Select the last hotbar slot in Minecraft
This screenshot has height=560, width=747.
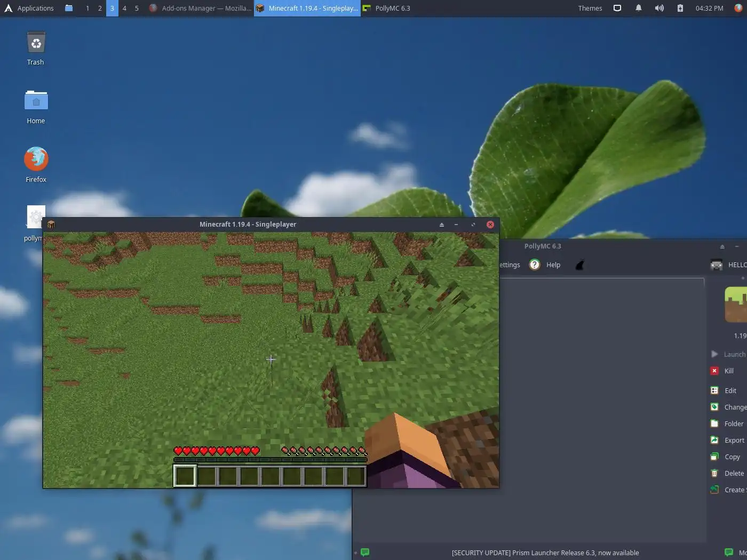(x=356, y=476)
